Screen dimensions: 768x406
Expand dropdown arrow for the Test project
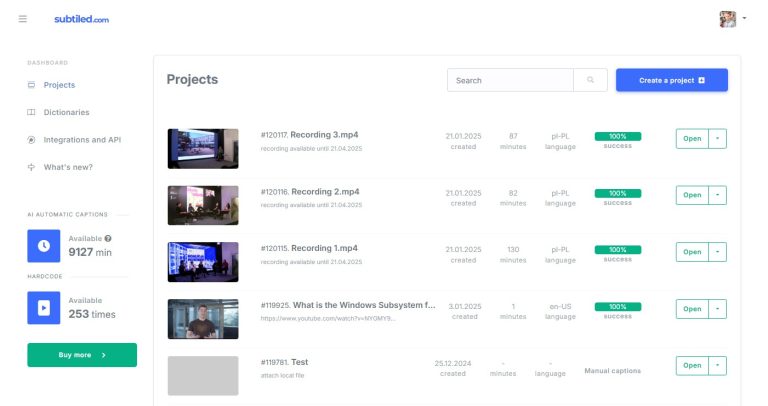click(718, 366)
